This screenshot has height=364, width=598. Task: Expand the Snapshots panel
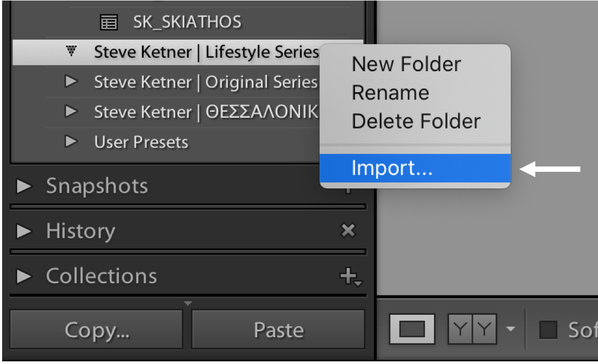(24, 186)
